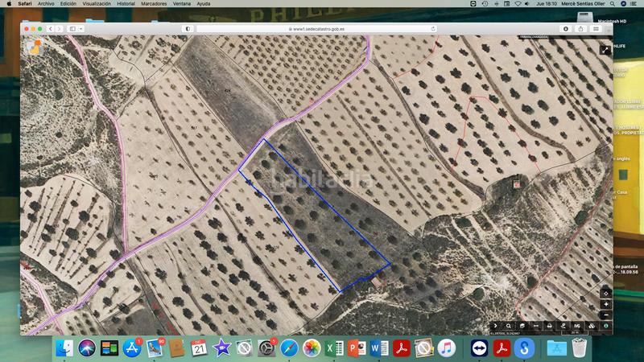Select the measure distance ruler tool
The height and width of the screenshot is (362, 644).
[535, 325]
